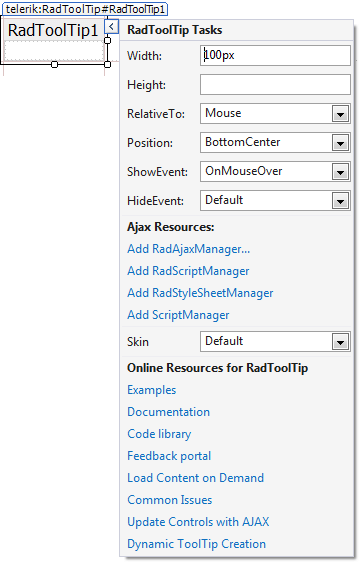Open the Skin dropdown

click(340, 342)
